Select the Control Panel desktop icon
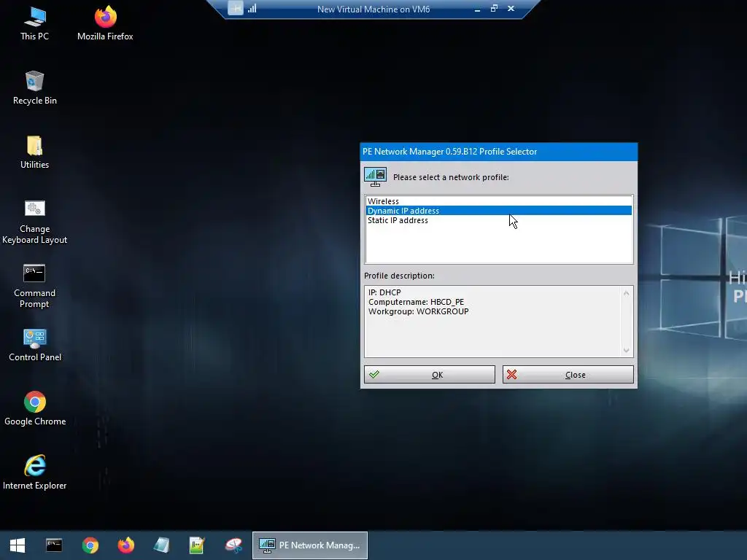The image size is (747, 560). [x=34, y=345]
